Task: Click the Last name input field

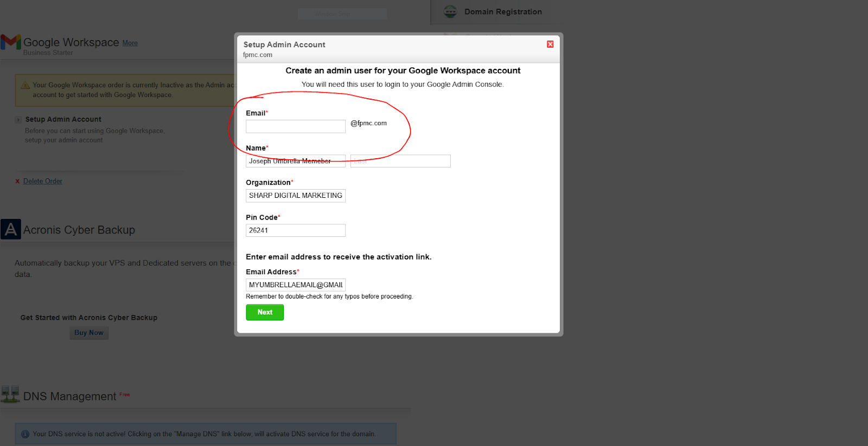Action: 400,161
